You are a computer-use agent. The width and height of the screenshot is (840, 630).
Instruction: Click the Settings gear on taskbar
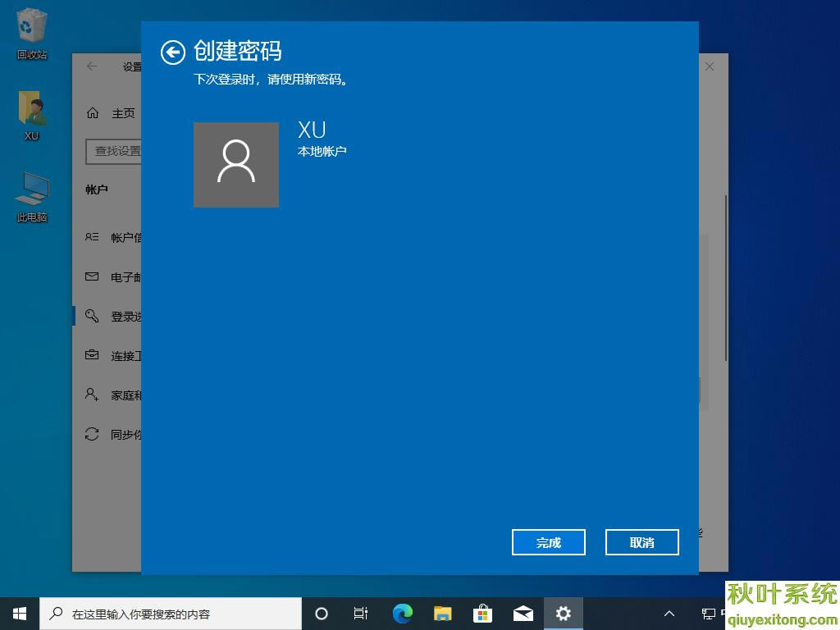point(563,614)
